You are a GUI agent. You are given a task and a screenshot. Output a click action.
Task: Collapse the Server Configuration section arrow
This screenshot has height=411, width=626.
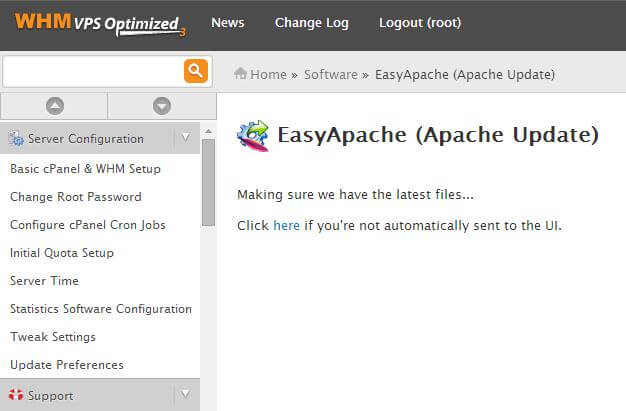(x=186, y=138)
